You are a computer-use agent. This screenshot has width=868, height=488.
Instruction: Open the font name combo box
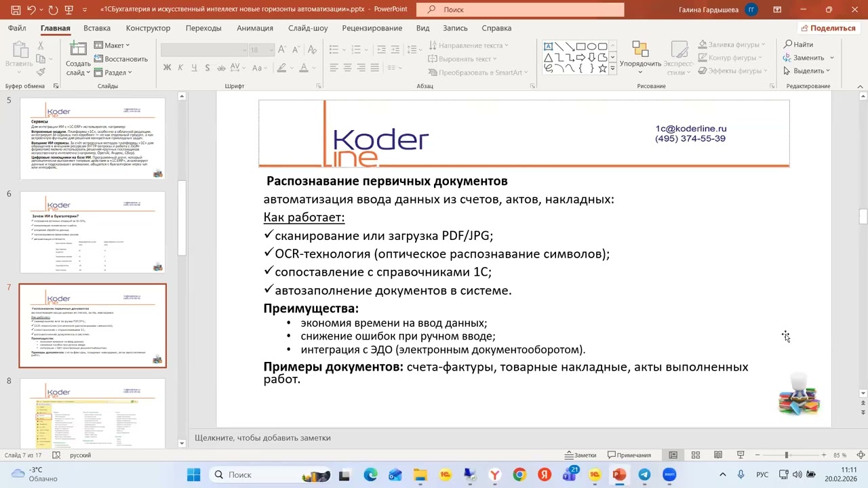(204, 50)
